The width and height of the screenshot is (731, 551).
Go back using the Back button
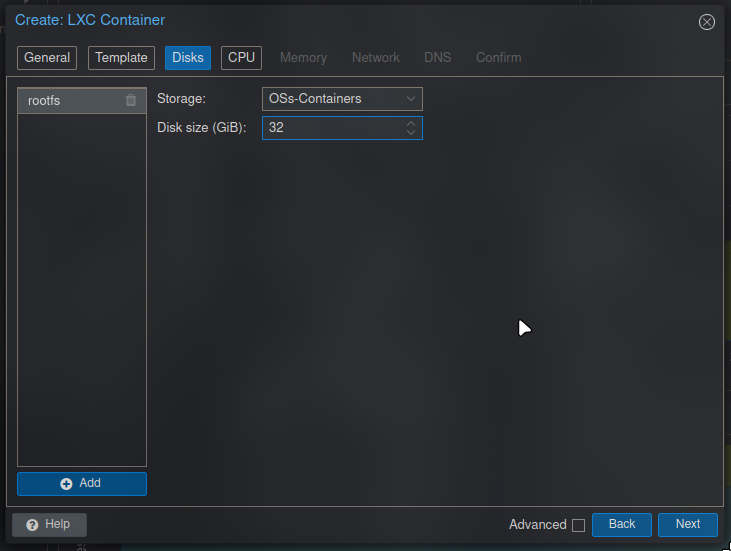(621, 524)
